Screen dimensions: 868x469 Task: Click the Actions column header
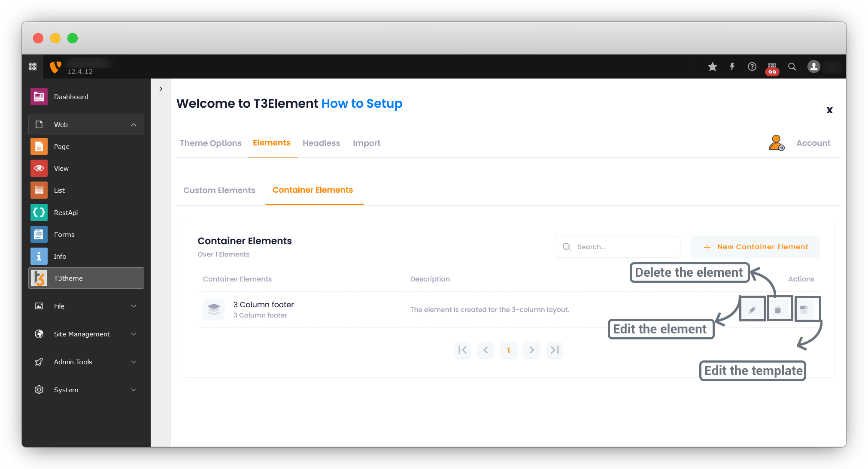[x=801, y=279]
